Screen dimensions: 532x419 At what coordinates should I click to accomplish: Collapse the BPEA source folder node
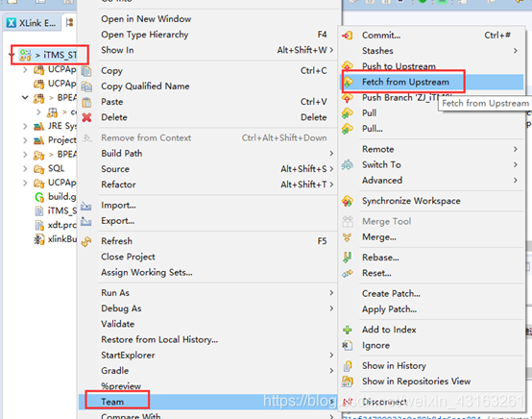25,98
